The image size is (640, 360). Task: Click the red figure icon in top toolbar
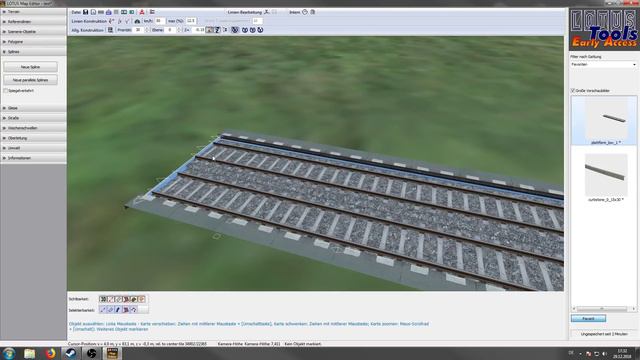click(x=142, y=12)
